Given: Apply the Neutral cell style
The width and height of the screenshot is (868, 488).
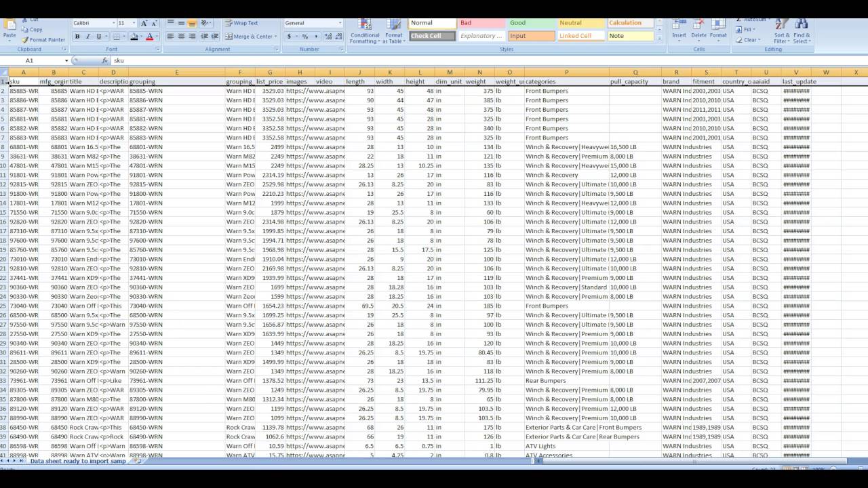Looking at the screenshot, I should point(580,23).
